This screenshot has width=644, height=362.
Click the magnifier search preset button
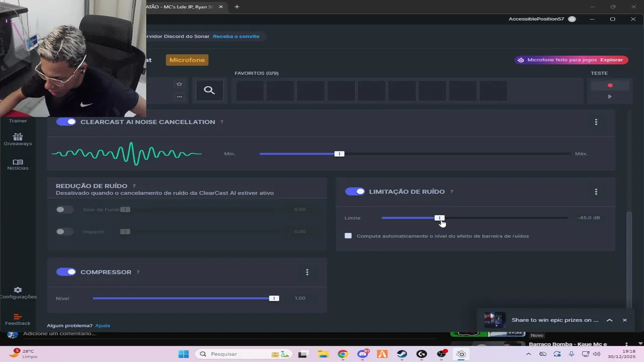pos(209,90)
